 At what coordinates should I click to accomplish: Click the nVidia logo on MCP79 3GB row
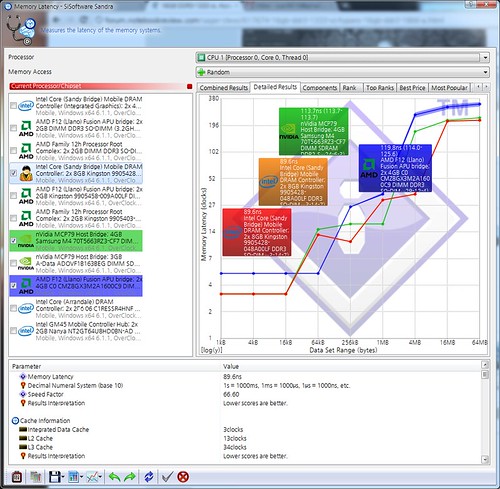[x=26, y=263]
